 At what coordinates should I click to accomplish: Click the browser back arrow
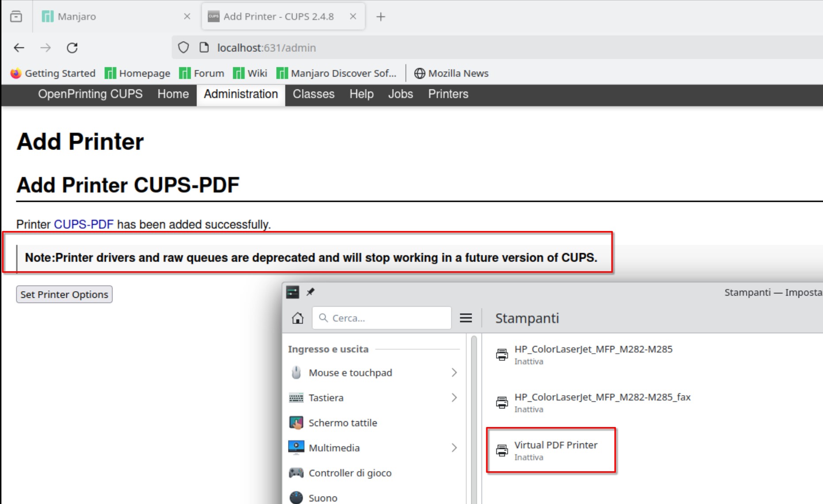click(x=19, y=48)
